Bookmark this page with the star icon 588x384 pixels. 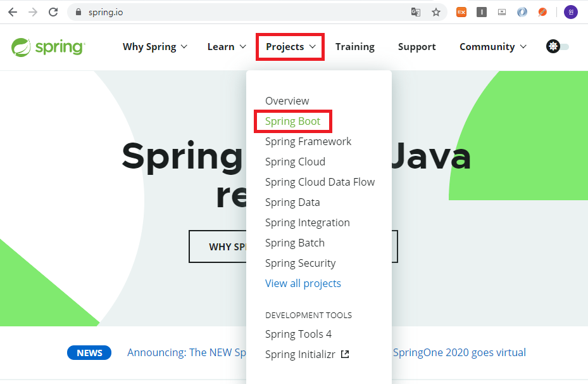pyautogui.click(x=435, y=13)
